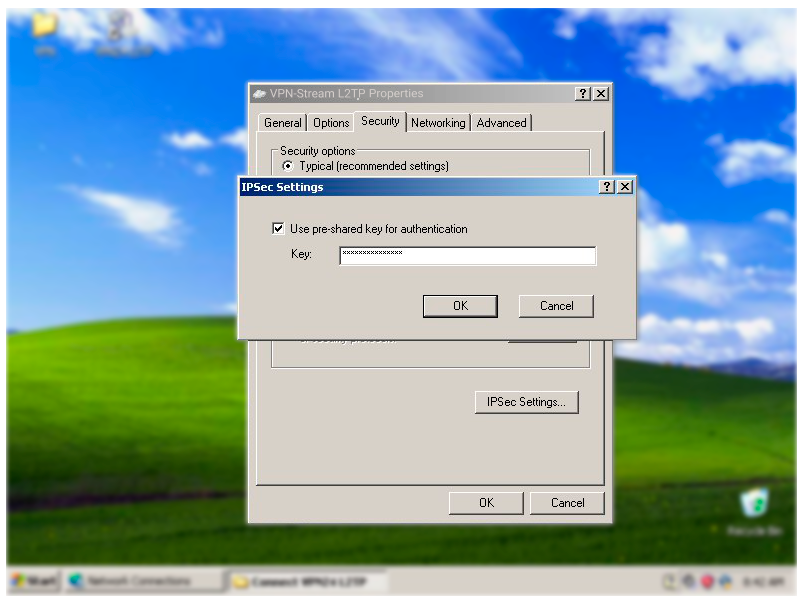Switch to Connect VPN taskbar item

click(306, 582)
